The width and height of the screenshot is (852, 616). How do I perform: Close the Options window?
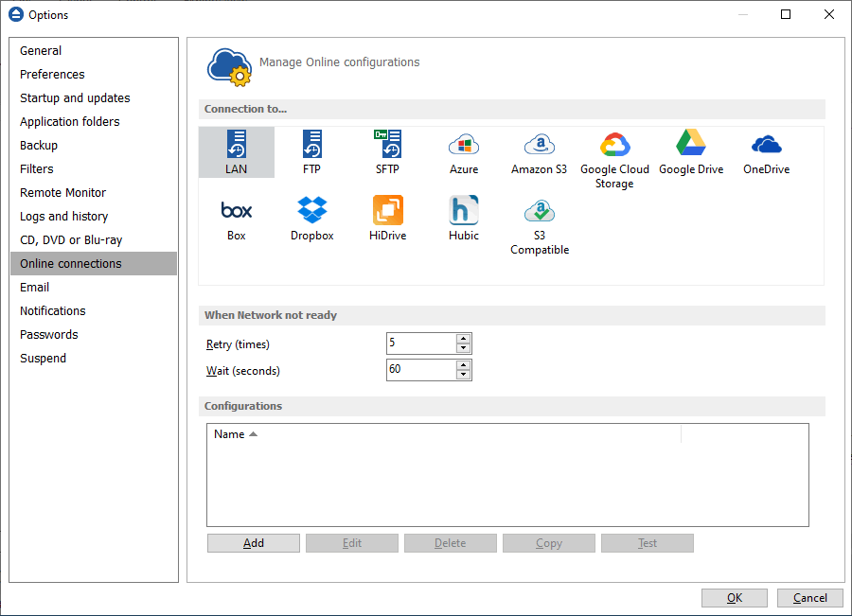(828, 14)
